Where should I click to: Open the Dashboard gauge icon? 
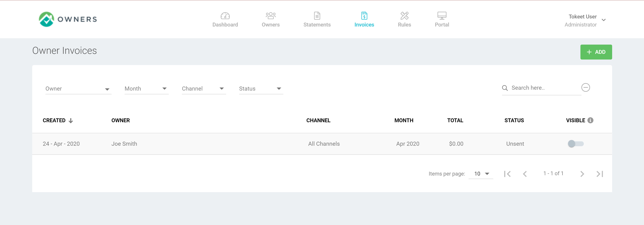225,16
